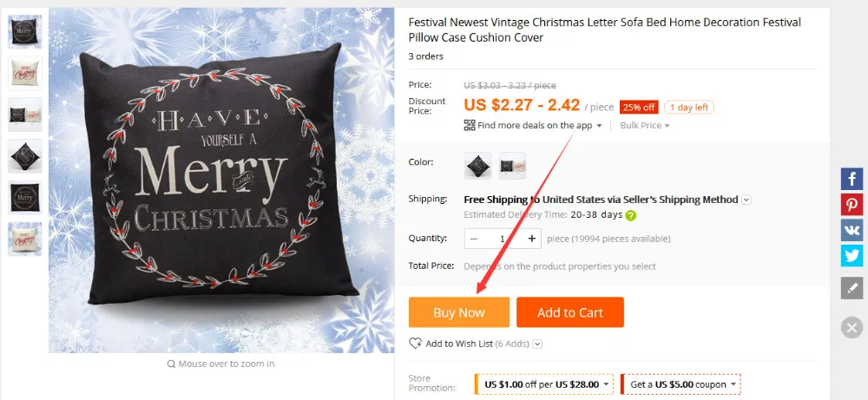Expand the Bulk Price dropdown
This screenshot has width=868, height=400.
(644, 126)
